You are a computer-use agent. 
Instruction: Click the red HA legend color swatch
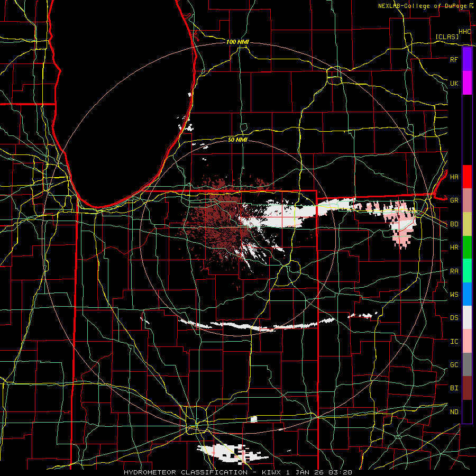click(x=467, y=177)
